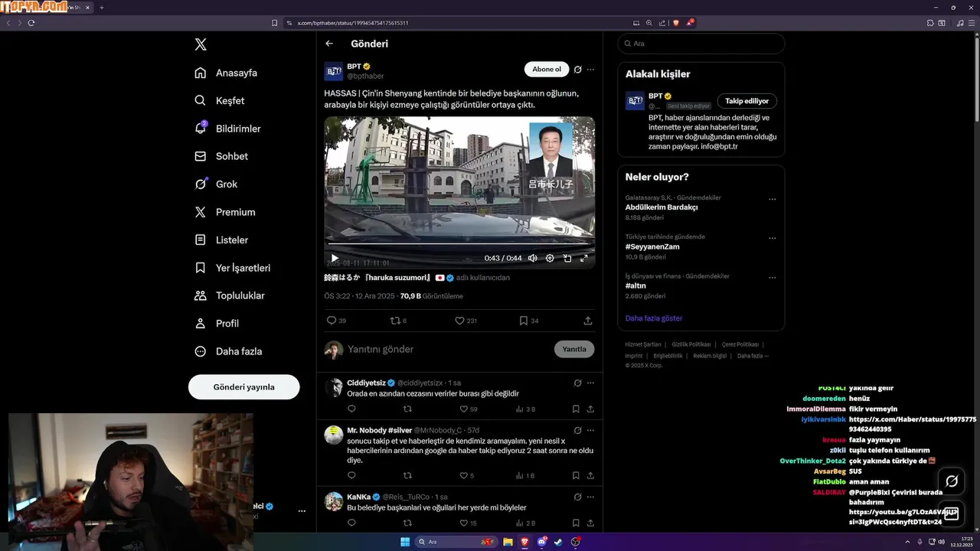Like the post with 231 likes
980x551 pixels.
pos(465,321)
